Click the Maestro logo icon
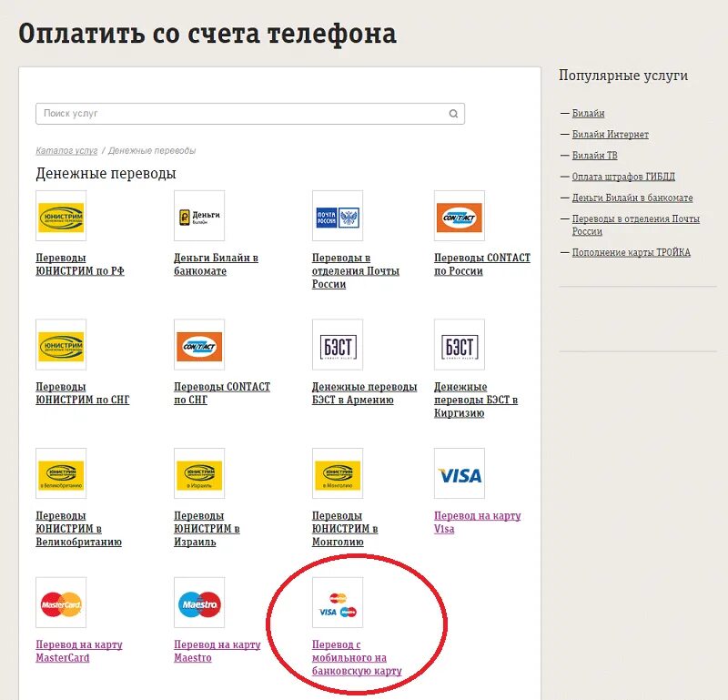The height and width of the screenshot is (700, 728). [199, 603]
